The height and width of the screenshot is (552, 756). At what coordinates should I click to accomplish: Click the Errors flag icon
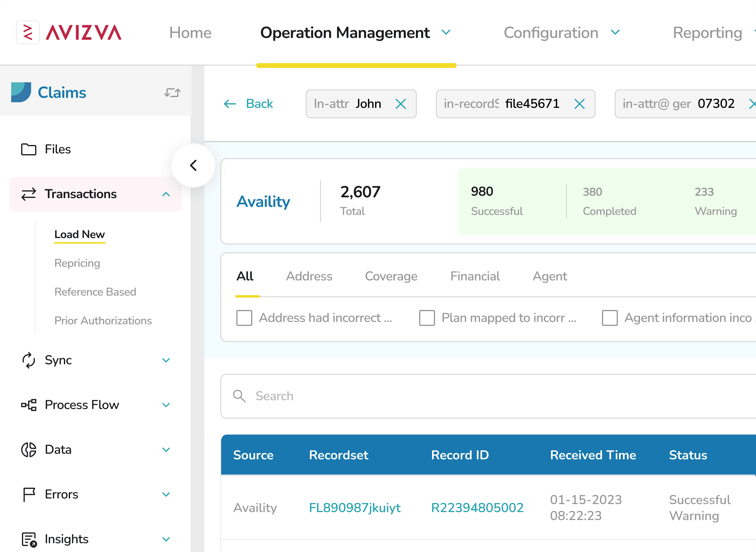point(29,494)
